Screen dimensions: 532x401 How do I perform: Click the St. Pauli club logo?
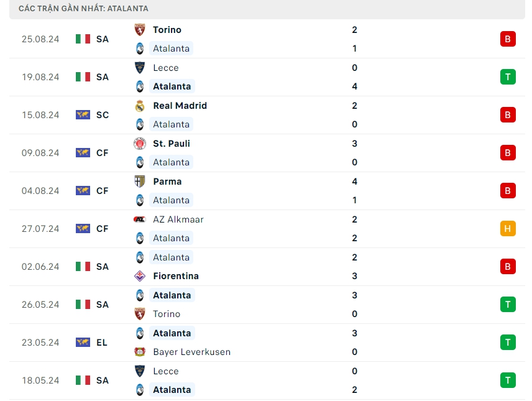click(x=140, y=144)
